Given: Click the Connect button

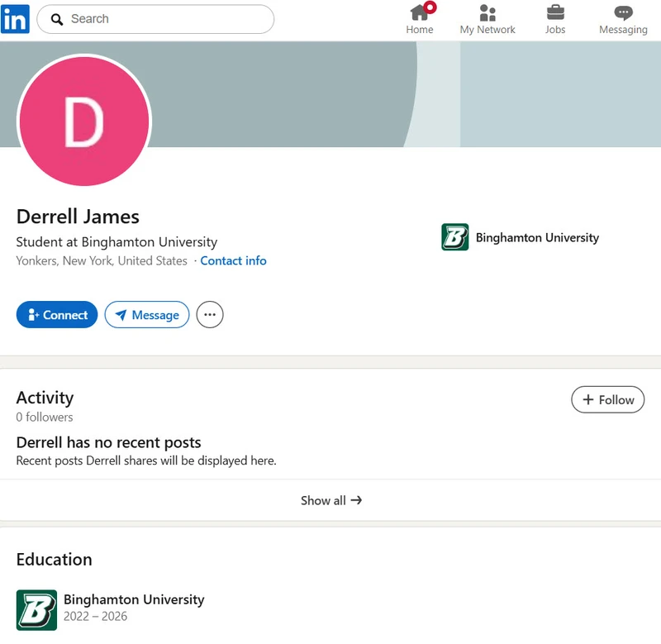Looking at the screenshot, I should (57, 315).
